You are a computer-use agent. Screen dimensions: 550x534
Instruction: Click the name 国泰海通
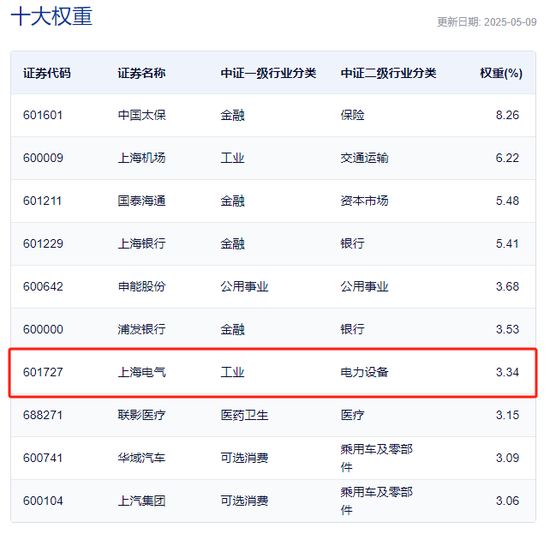(x=142, y=201)
